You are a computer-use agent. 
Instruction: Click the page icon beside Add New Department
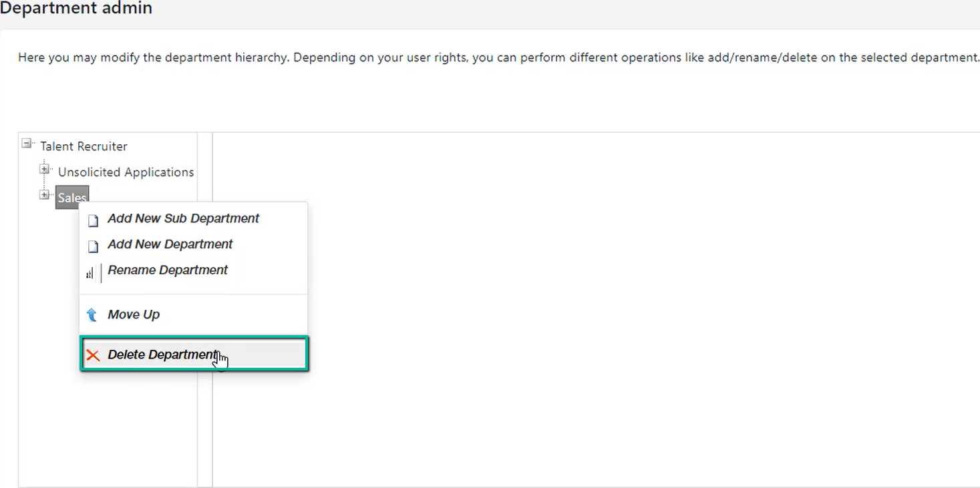pos(94,246)
